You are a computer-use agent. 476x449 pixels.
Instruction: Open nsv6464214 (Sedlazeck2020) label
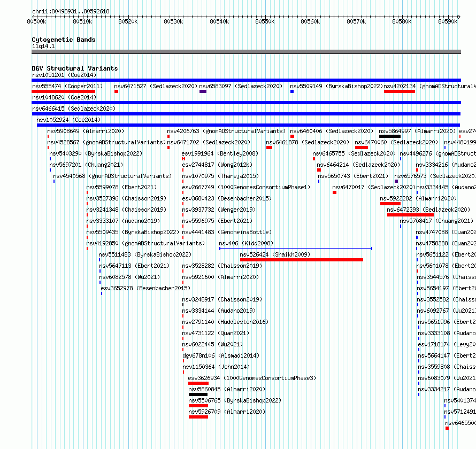click(358, 165)
